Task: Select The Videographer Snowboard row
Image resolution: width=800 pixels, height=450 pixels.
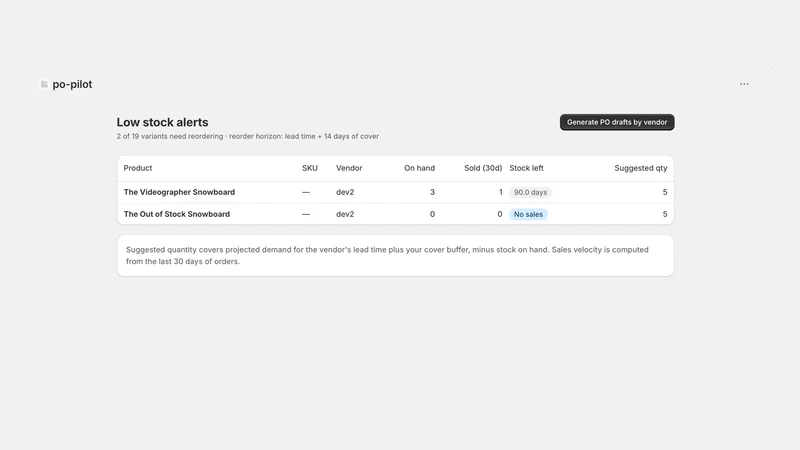Action: [395, 192]
